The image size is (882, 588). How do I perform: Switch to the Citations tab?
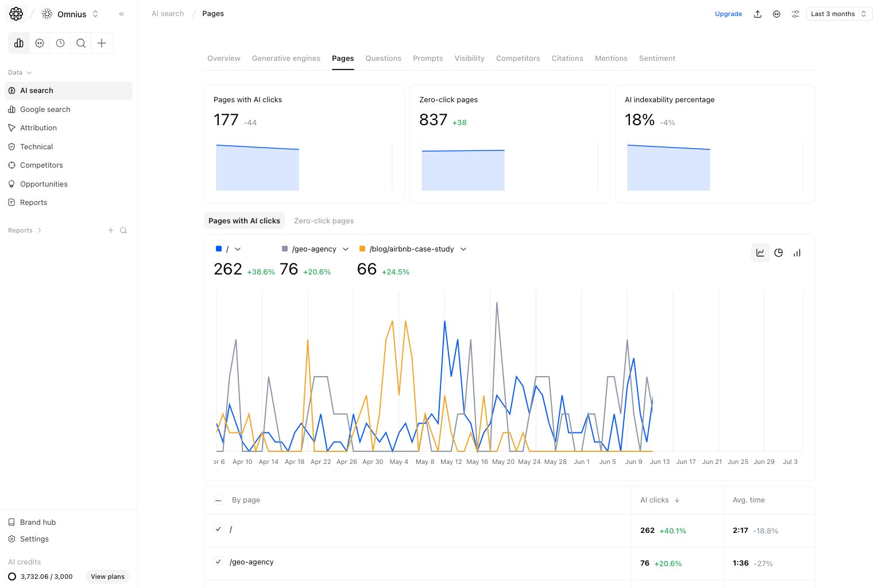click(567, 59)
